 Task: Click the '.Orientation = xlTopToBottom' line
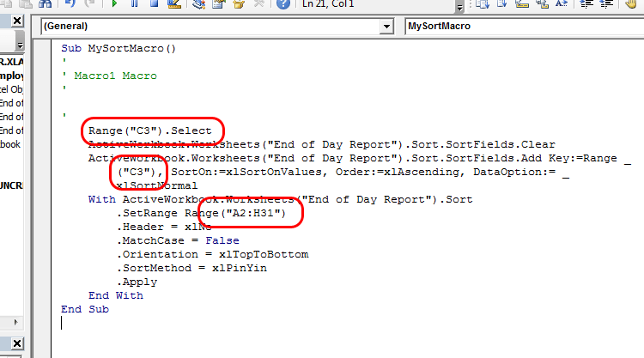pos(212,254)
